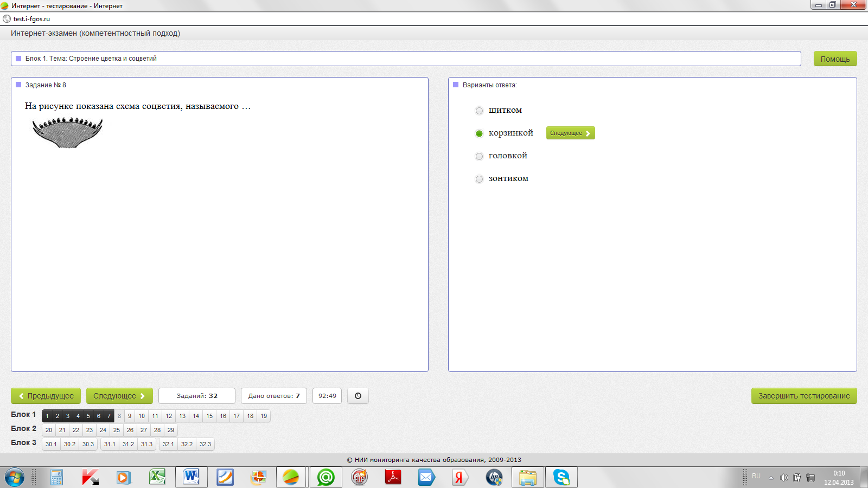Image resolution: width=868 pixels, height=488 pixels.
Task: Click the RU language indicator in the tray
Action: pos(756,476)
